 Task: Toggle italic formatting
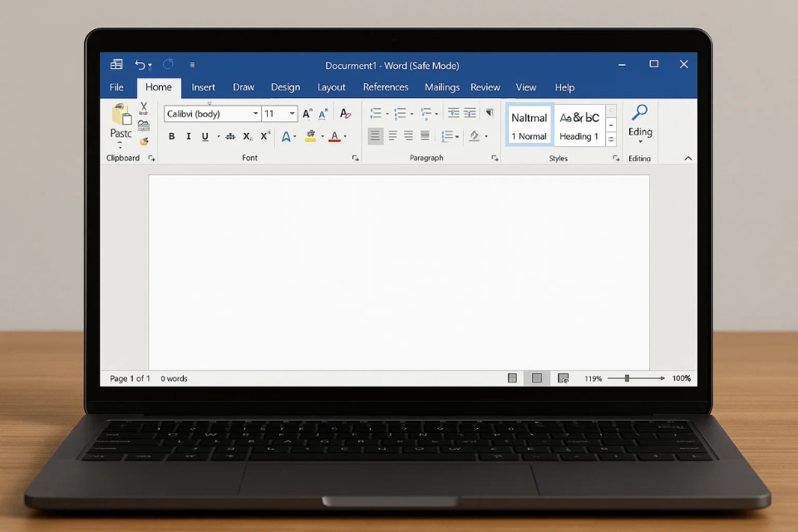tap(190, 135)
